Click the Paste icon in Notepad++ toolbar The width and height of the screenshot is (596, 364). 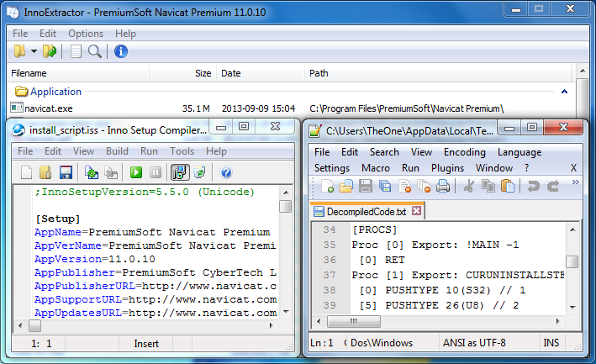pyautogui.click(x=506, y=187)
